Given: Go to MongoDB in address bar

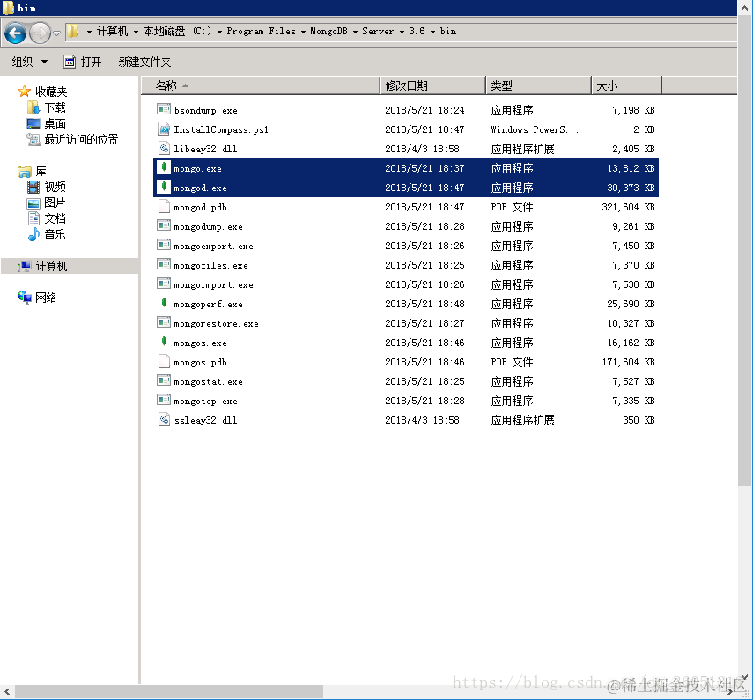Looking at the screenshot, I should 329,31.
